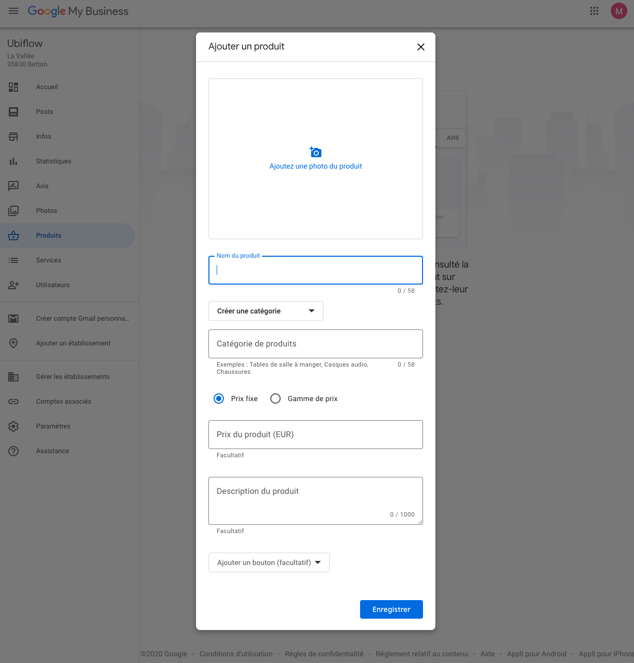Open the Services menu item
Image resolution: width=634 pixels, height=663 pixels.
pyautogui.click(x=49, y=260)
